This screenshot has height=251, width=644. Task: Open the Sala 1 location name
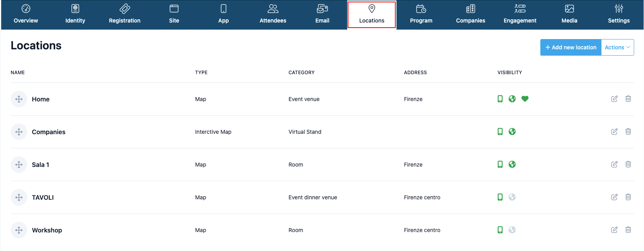click(41, 165)
